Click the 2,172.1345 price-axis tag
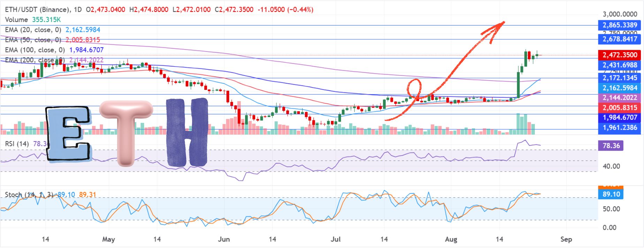Image resolution: width=644 pixels, height=251 pixels. pyautogui.click(x=620, y=78)
